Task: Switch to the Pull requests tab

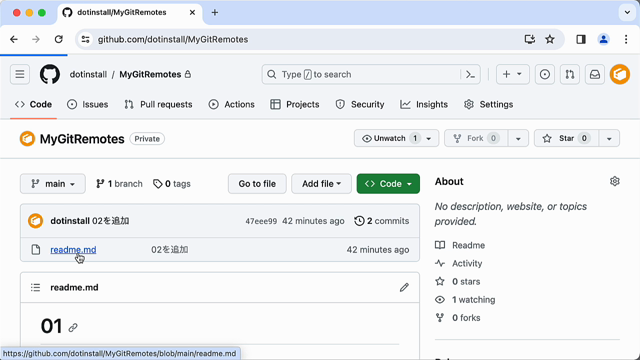Action: click(158, 104)
